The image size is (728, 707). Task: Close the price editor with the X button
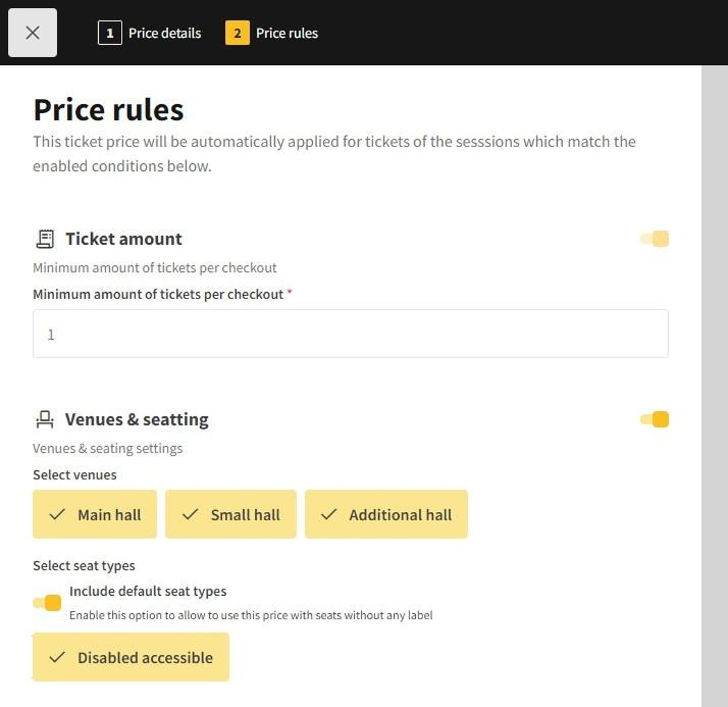[x=32, y=33]
